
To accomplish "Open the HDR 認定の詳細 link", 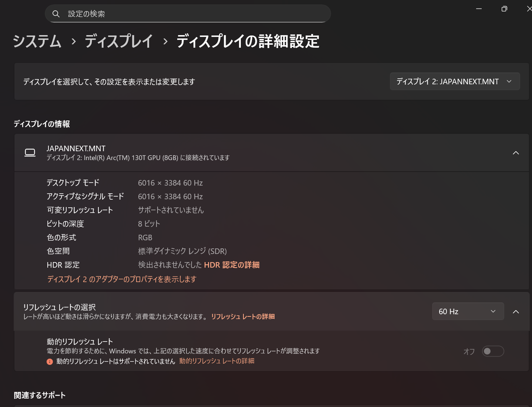I will [232, 265].
